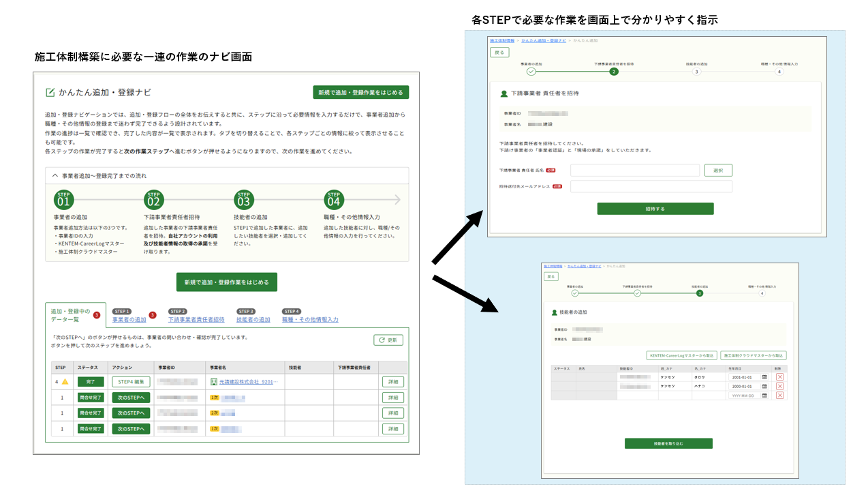Image resolution: width=868 pixels, height=489 pixels.
Task: Switch to the 事業者の追加 STEP 1 tab
Action: 129,319
